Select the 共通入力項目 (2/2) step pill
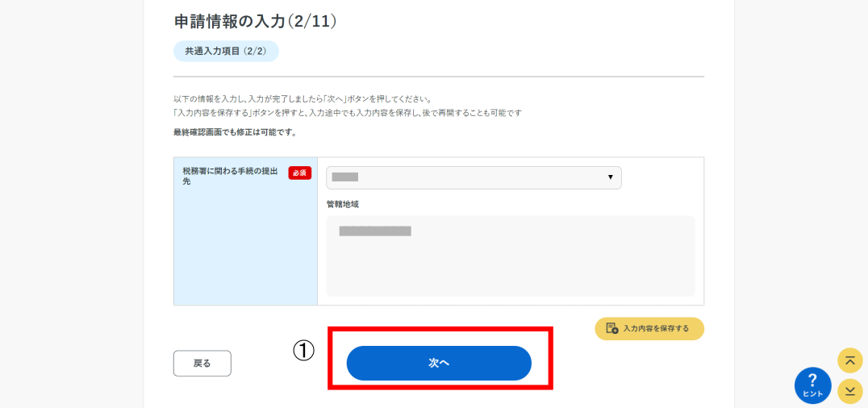868x408 pixels. tap(226, 51)
